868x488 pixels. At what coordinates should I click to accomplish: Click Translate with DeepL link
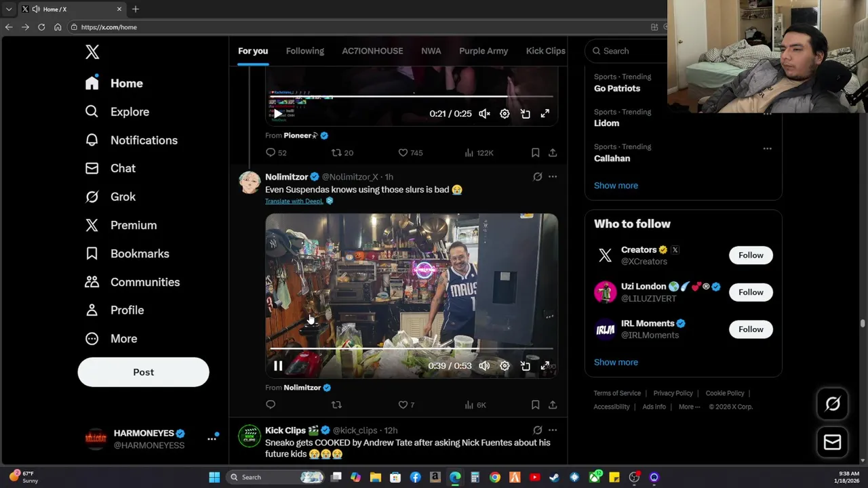coord(294,201)
